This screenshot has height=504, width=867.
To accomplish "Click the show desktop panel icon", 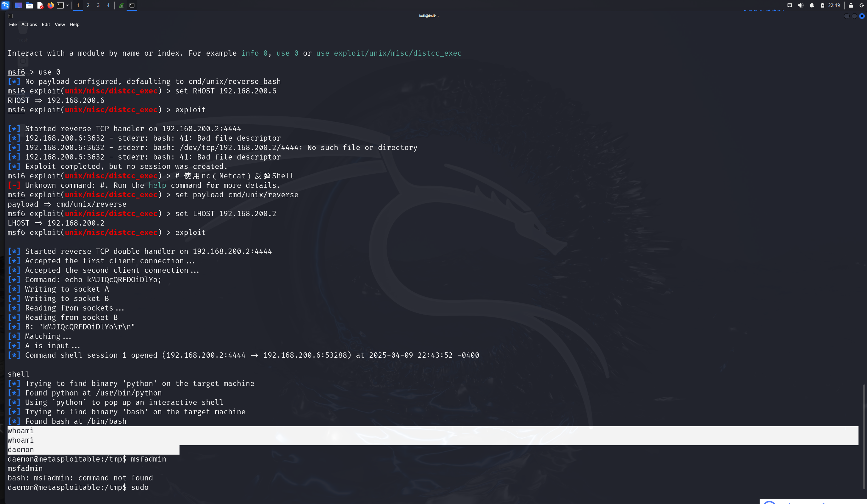I will coord(19,5).
